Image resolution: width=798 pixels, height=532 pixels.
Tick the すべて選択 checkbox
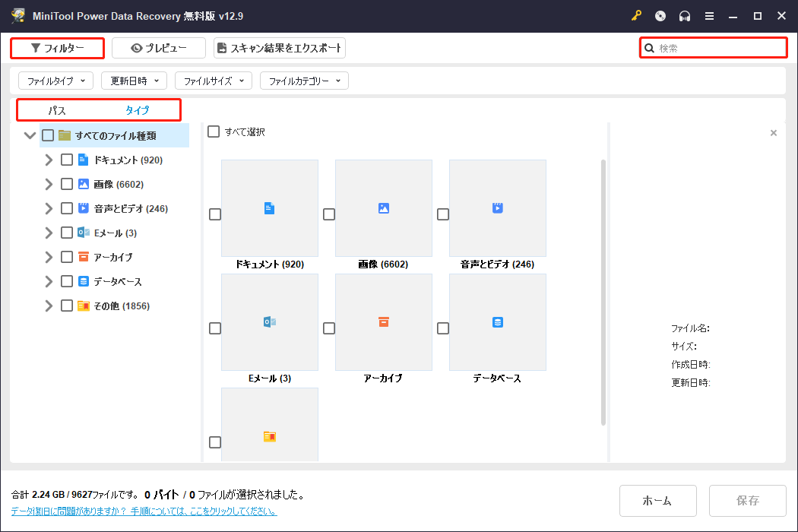[x=214, y=131]
